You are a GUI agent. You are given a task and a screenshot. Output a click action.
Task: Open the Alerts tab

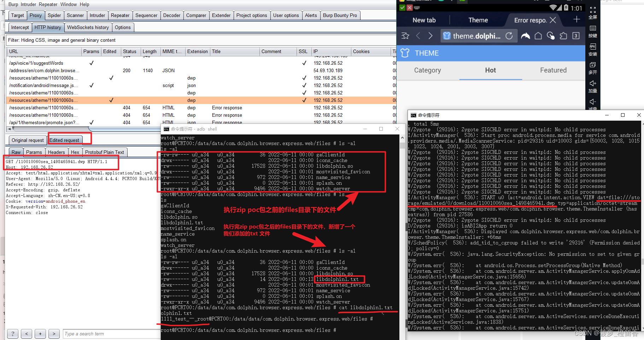pos(311,15)
